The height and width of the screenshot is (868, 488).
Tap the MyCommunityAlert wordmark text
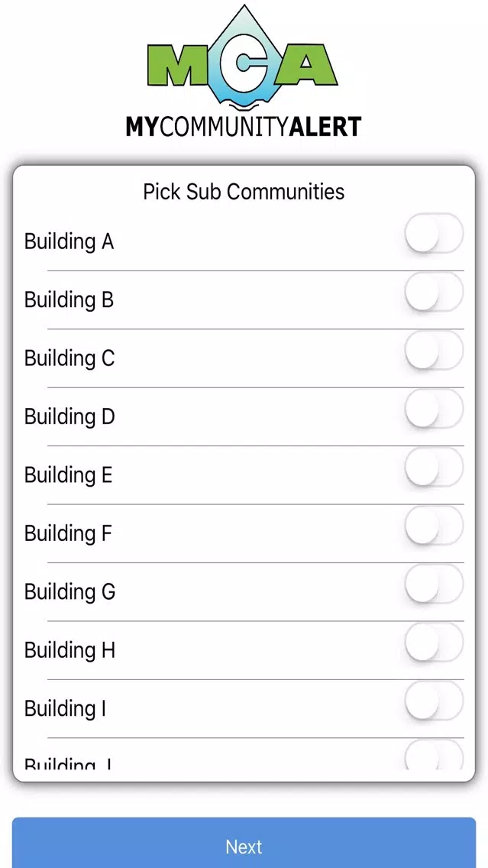click(x=244, y=127)
